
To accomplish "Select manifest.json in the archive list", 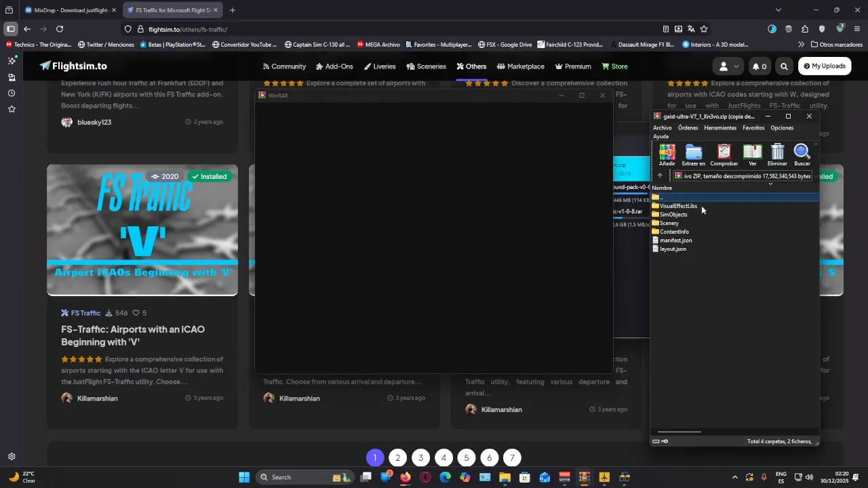I will click(675, 241).
